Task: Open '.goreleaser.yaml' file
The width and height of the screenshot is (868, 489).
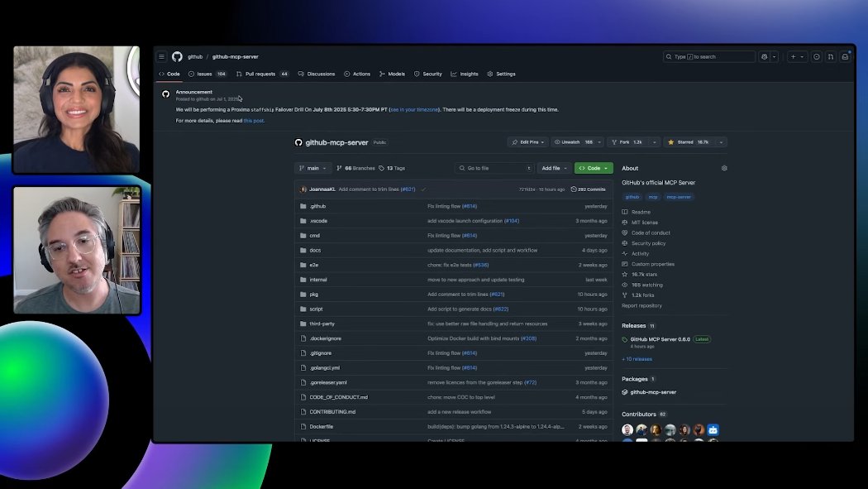Action: click(328, 382)
